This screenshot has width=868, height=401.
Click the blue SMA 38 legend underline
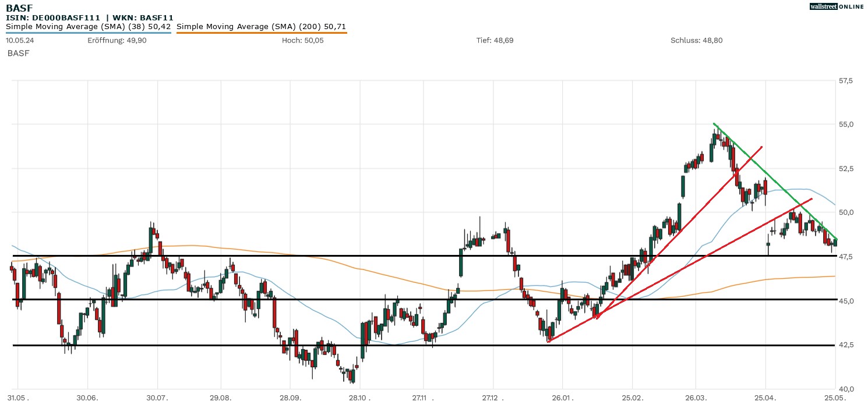tap(88, 33)
